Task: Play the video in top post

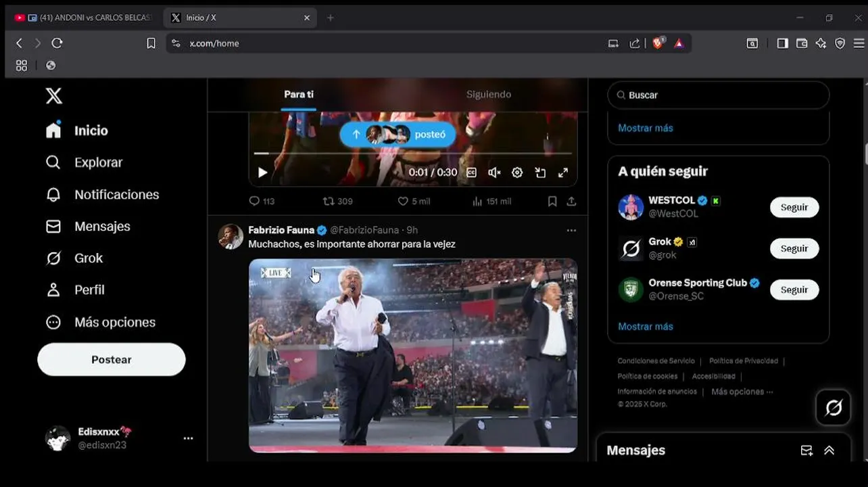Action: click(x=262, y=172)
